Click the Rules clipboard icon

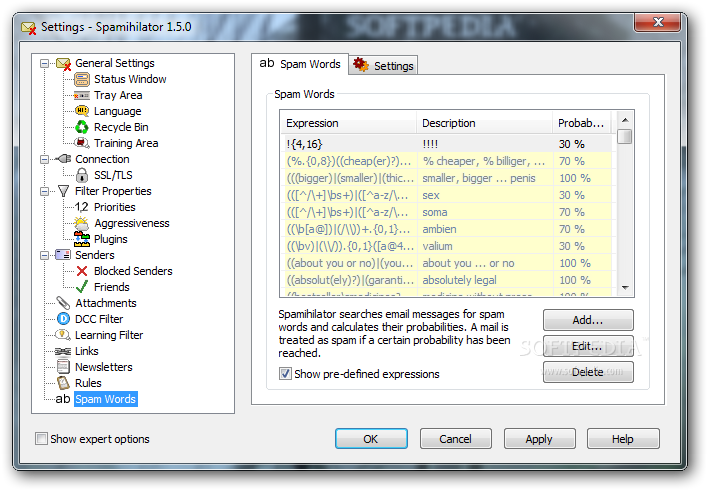click(x=63, y=383)
